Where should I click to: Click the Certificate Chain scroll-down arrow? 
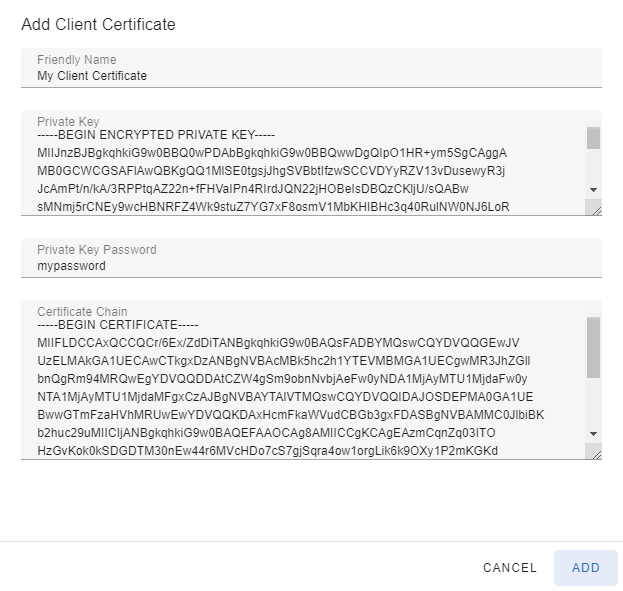(593, 434)
